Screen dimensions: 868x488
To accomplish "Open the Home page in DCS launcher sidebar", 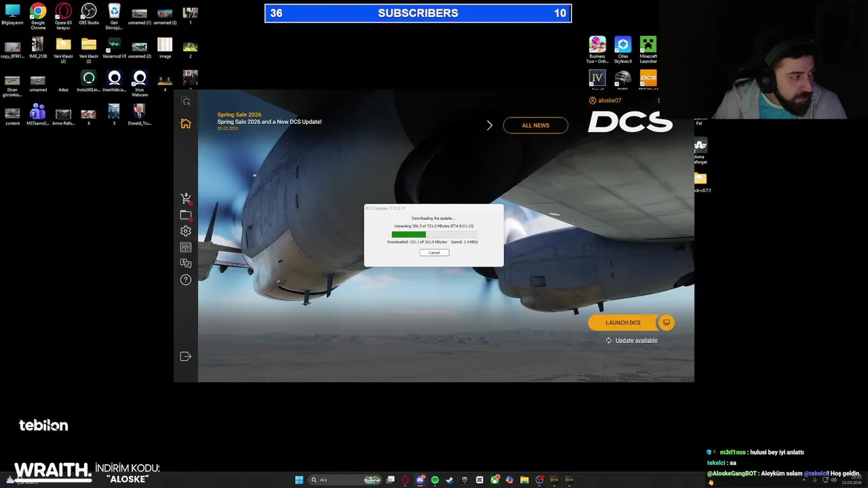I will click(185, 123).
